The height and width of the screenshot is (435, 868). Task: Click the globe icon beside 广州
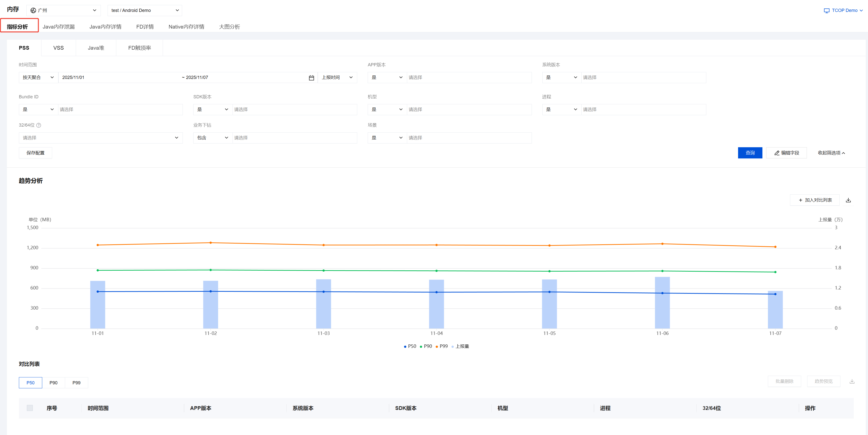point(33,10)
